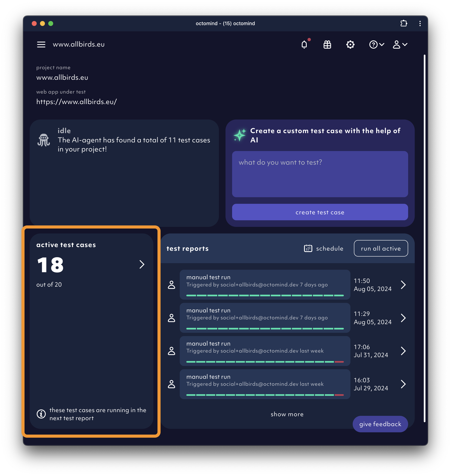Click the project name value www.allbirds.eu
This screenshot has width=451, height=476.
pyautogui.click(x=62, y=77)
